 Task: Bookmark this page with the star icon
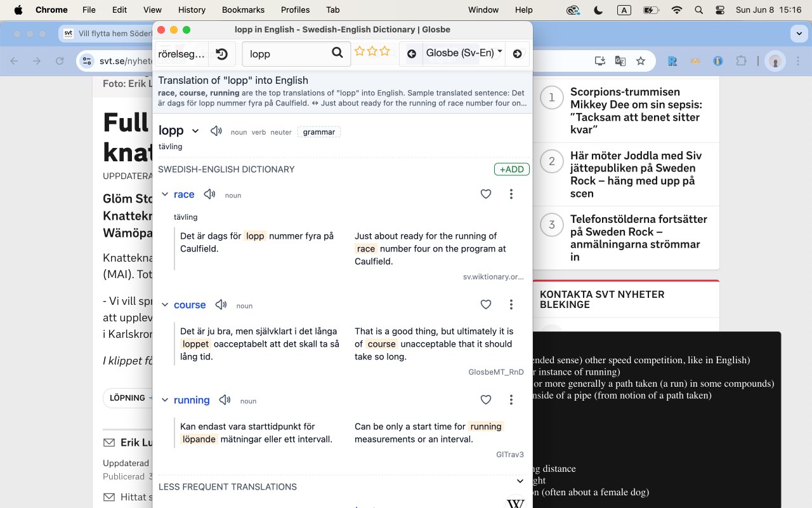641,61
